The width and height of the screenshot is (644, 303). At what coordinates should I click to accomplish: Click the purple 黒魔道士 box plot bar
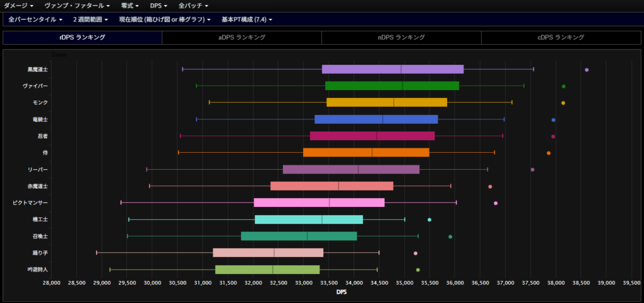coord(392,69)
